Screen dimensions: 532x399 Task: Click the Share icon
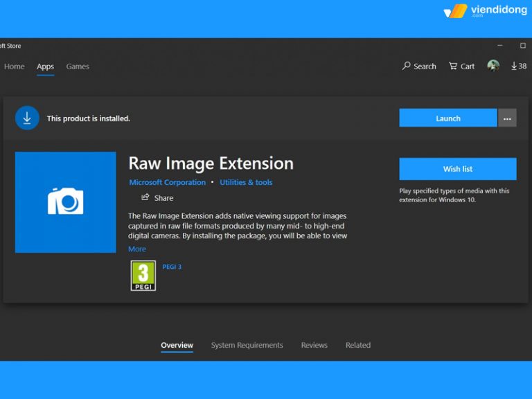click(x=145, y=197)
